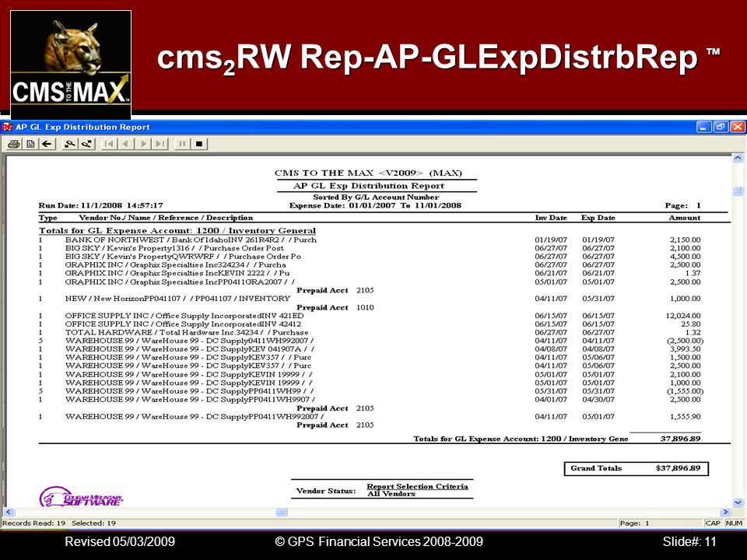Print the report using the printer icon
The image size is (747, 560).
click(14, 143)
